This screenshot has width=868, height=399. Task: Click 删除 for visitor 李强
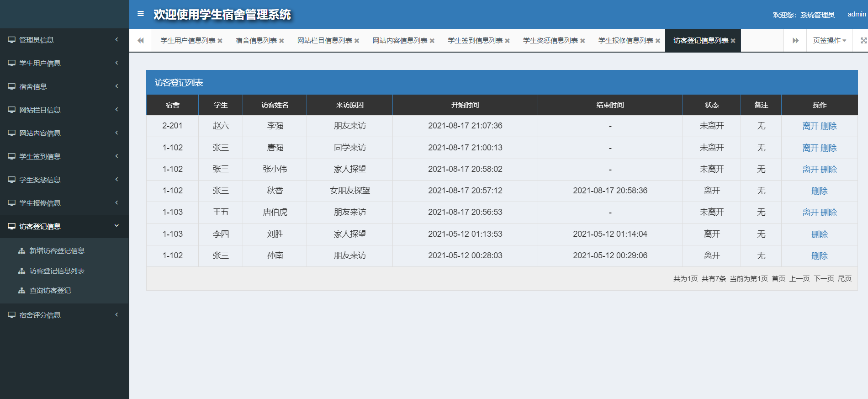tap(829, 126)
